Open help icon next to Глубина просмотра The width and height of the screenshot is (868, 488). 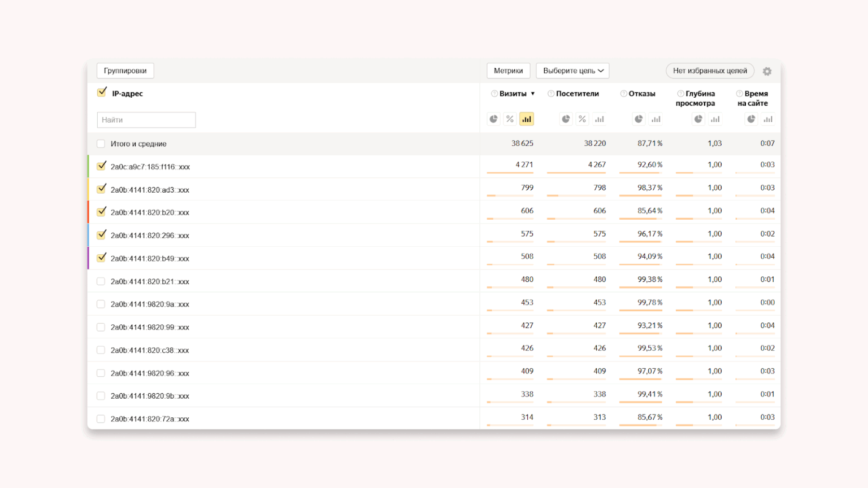pos(681,94)
